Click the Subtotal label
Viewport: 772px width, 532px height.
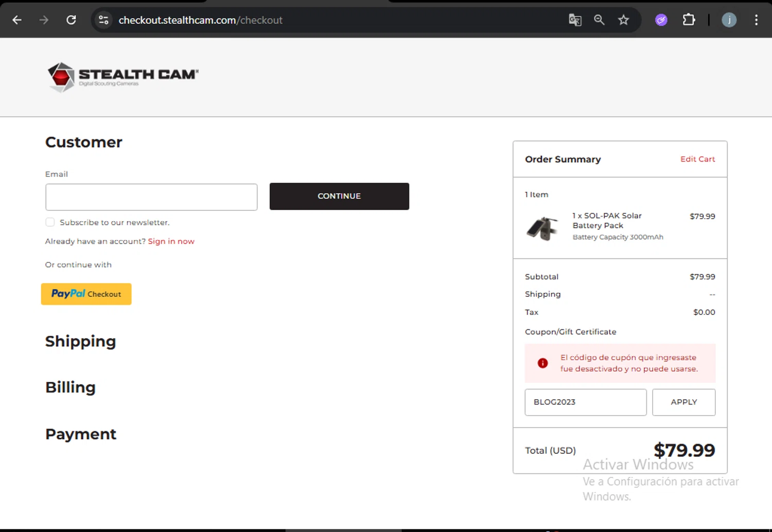[x=541, y=277]
